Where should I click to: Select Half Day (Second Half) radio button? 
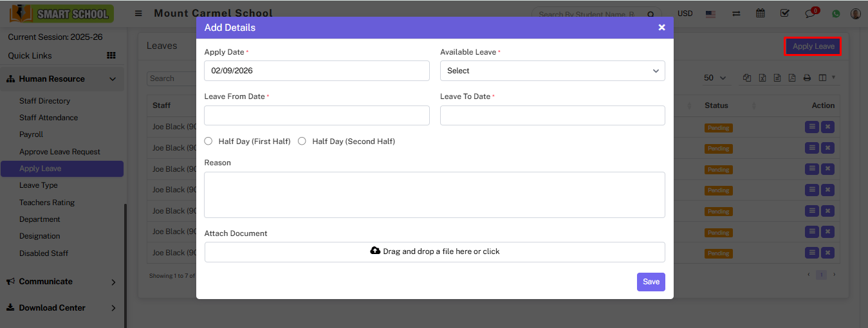(x=302, y=141)
